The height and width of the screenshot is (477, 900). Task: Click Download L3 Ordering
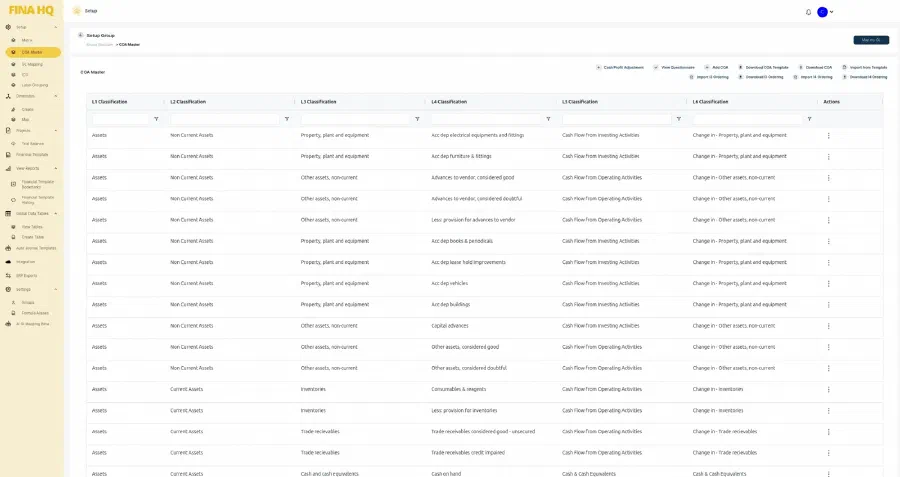pos(761,77)
